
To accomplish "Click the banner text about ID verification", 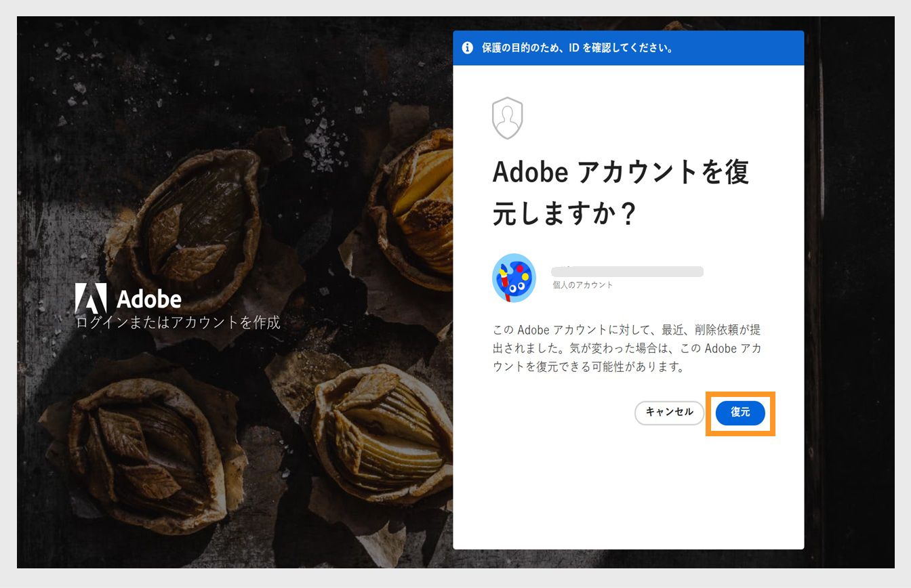I will 575,47.
